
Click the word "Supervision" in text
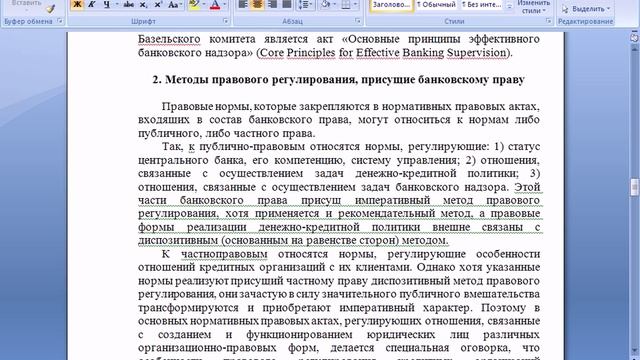pos(476,53)
